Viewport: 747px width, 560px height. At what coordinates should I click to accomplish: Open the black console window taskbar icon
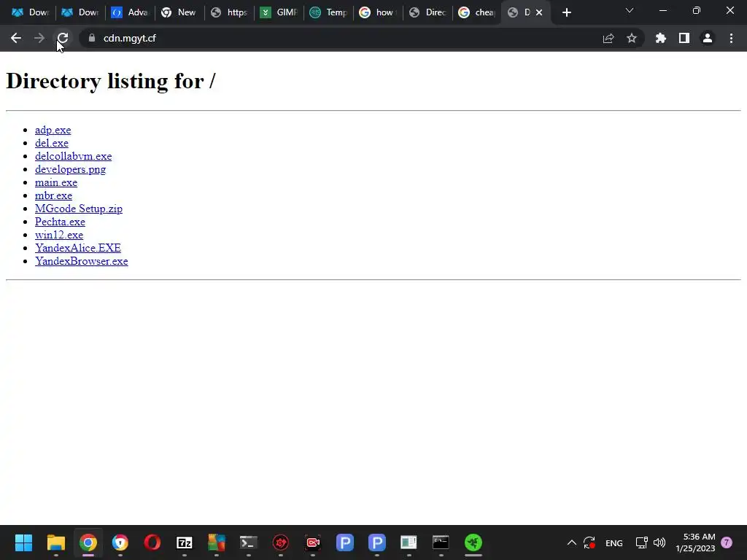click(x=441, y=542)
